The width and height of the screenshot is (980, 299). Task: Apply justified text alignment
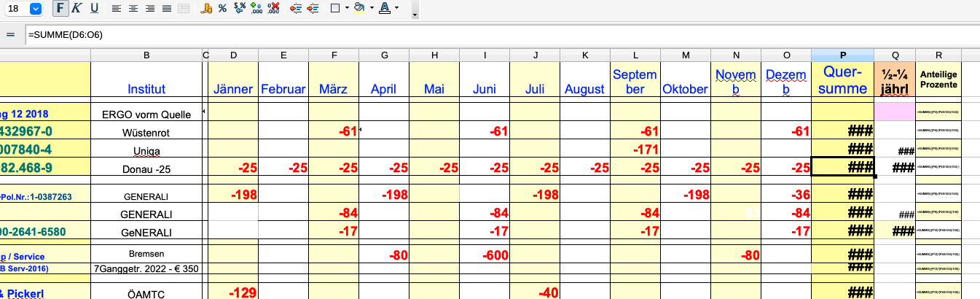click(x=166, y=9)
